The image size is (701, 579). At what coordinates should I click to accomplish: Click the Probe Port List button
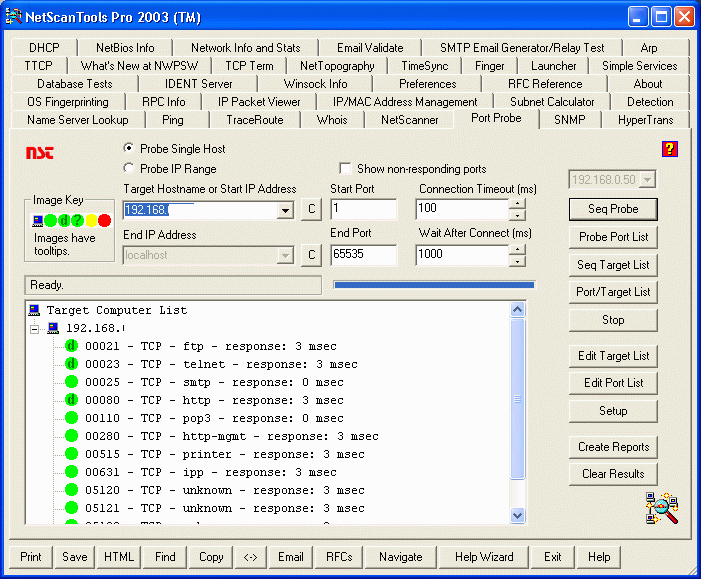613,237
